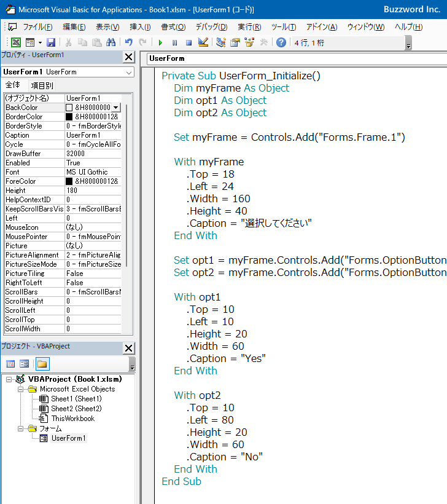447x504 pixels.
Task: Click the Run Sub play icon
Action: click(160, 42)
